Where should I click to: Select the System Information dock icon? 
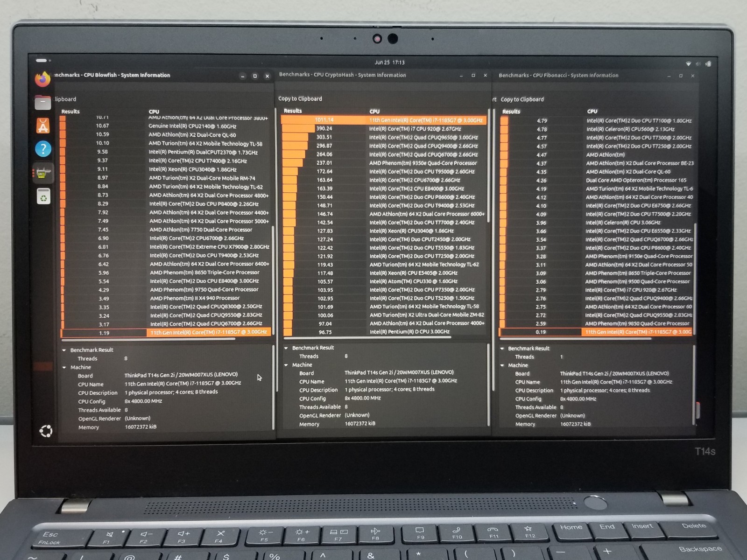(x=43, y=173)
